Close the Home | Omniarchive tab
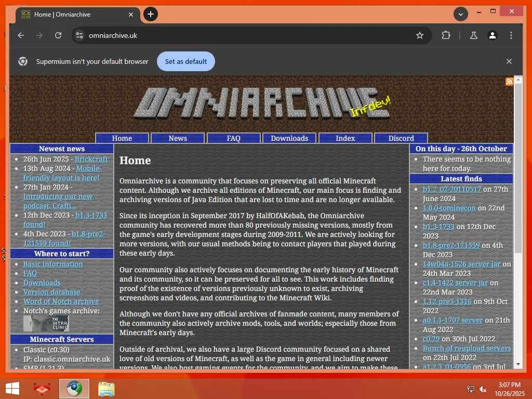 click(130, 15)
